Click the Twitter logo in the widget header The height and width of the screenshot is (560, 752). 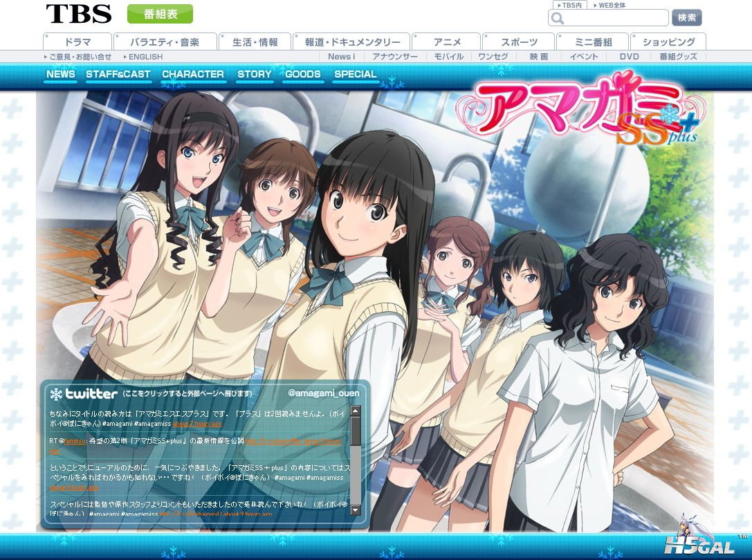[84, 394]
